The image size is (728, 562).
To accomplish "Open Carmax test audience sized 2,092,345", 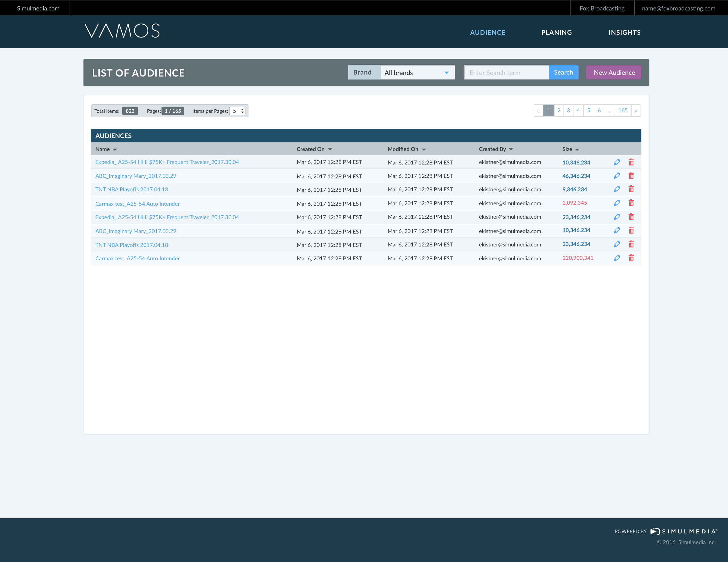I will tap(137, 204).
